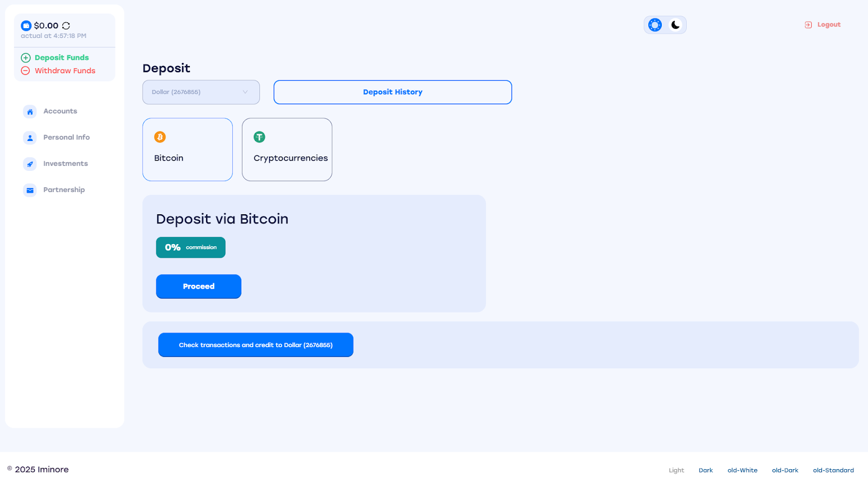Open Withdraw Funds from sidebar

(65, 71)
